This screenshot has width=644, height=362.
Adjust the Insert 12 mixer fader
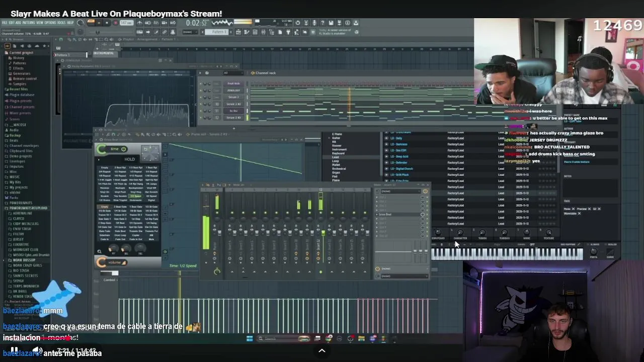pyautogui.click(x=323, y=233)
